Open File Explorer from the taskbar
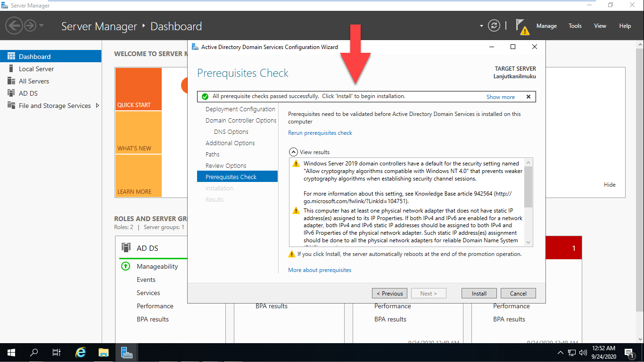The image size is (644, 362). (x=104, y=352)
